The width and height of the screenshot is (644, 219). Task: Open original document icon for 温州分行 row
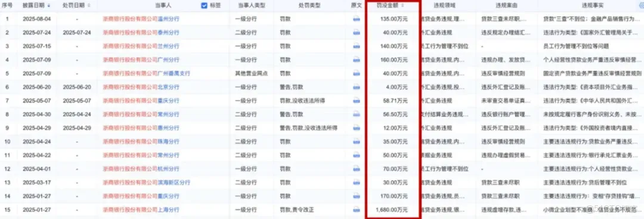coord(357,18)
